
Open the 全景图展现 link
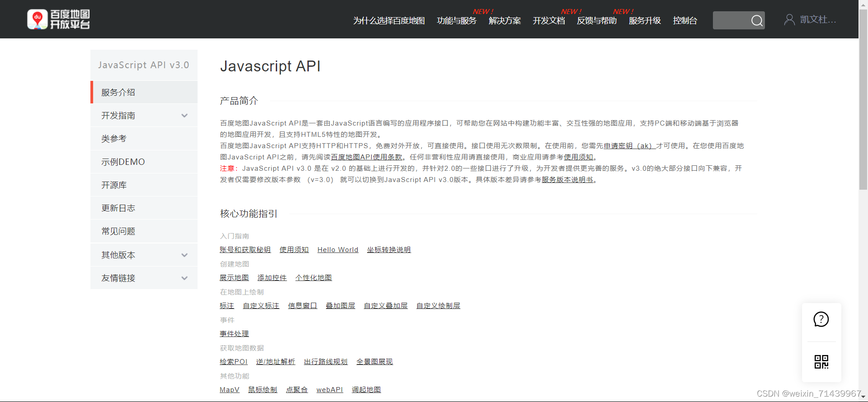(374, 362)
